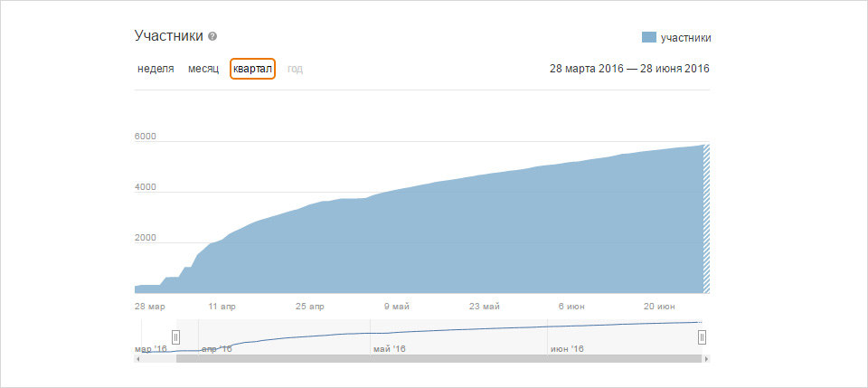
Task: Click the right range handle in navigator
Action: pyautogui.click(x=702, y=337)
